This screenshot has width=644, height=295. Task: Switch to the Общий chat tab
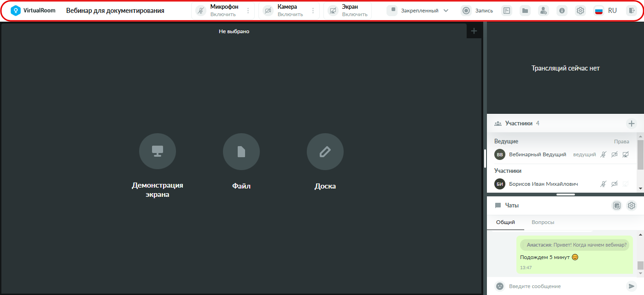tap(505, 222)
